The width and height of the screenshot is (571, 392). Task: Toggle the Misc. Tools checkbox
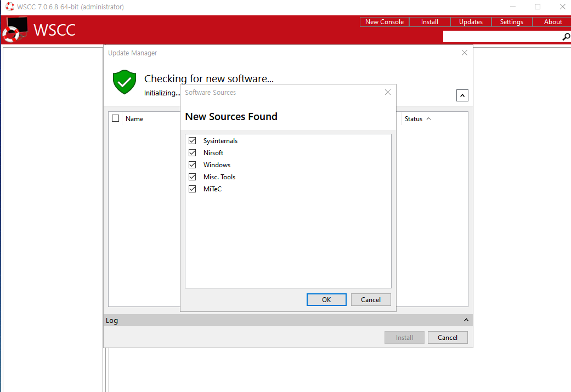tap(193, 177)
